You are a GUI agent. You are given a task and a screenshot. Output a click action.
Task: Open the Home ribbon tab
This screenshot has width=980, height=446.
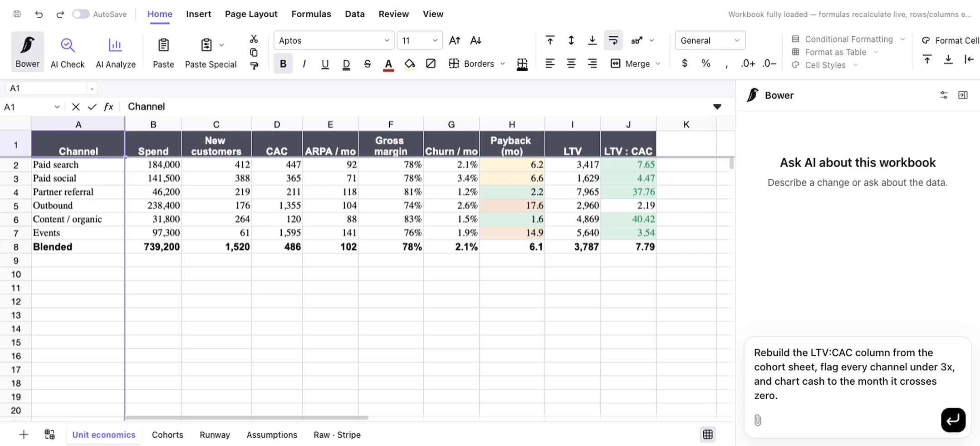point(160,14)
